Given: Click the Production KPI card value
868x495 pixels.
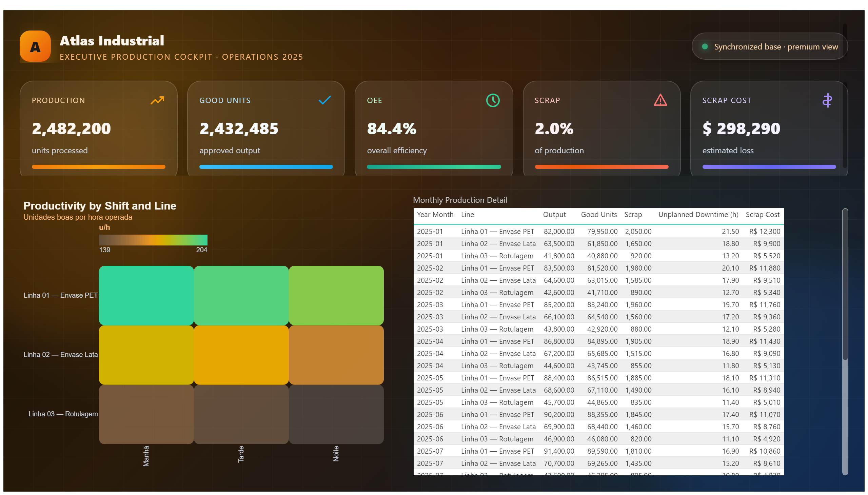Looking at the screenshot, I should point(72,129).
